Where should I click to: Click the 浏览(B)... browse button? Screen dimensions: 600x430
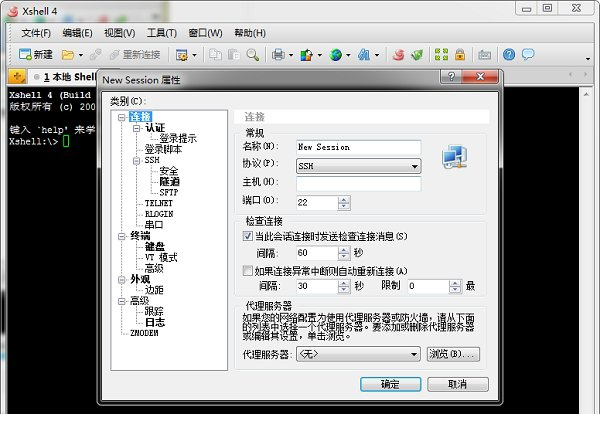(x=453, y=354)
